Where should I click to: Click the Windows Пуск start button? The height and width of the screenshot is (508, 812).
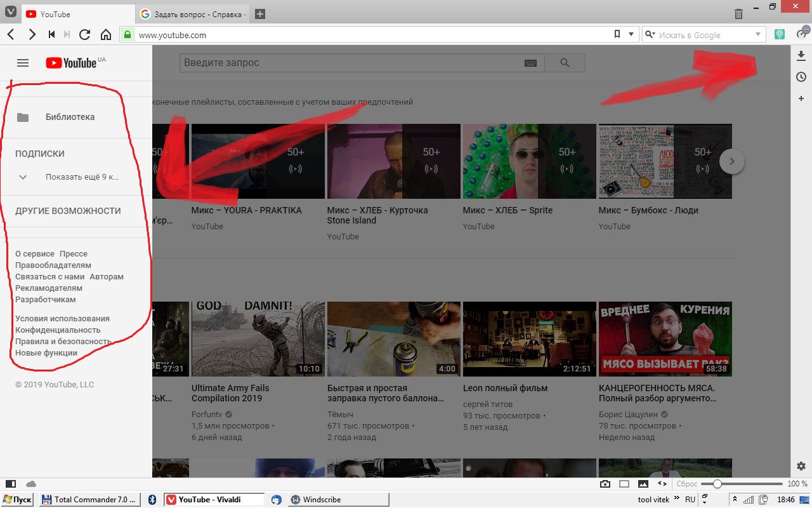(17, 500)
